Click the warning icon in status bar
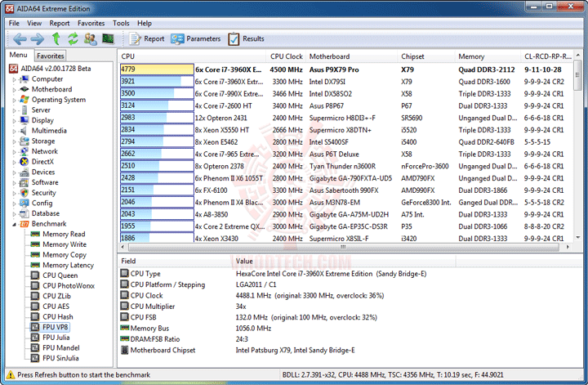The height and width of the screenshot is (385, 588). coord(11,374)
